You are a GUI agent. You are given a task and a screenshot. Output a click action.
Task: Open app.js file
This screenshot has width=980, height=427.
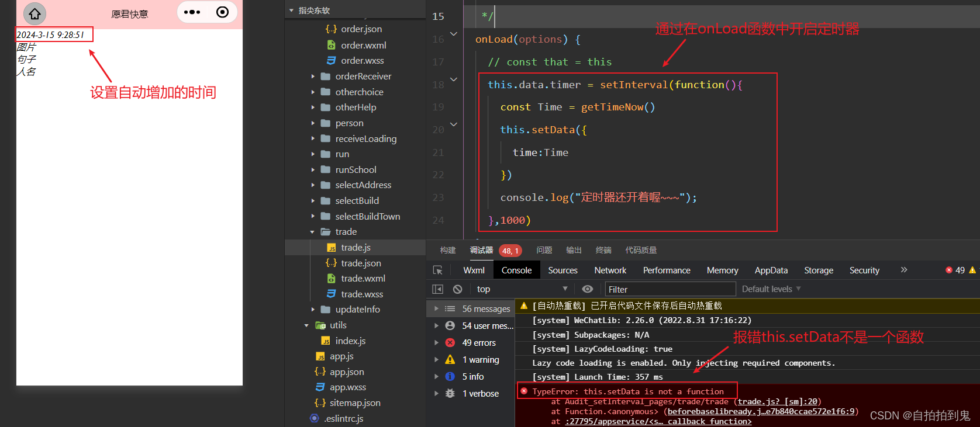[341, 356]
